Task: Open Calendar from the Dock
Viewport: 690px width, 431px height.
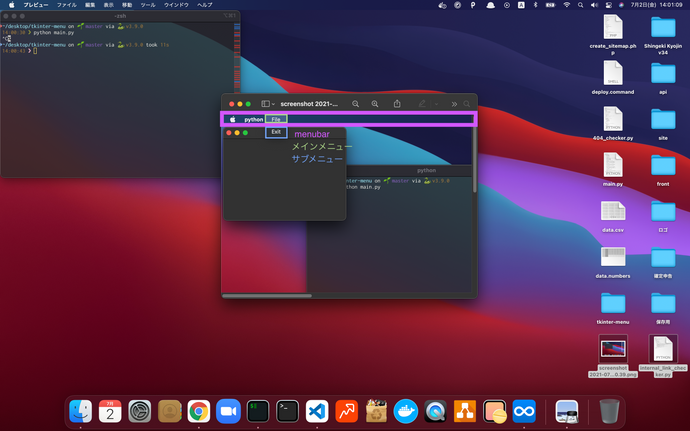Action: click(x=110, y=411)
